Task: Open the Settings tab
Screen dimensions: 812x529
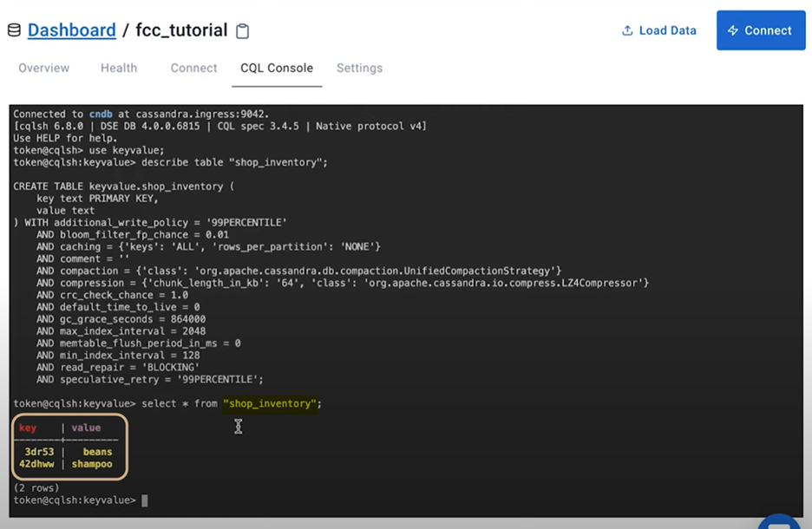Action: [x=359, y=68]
